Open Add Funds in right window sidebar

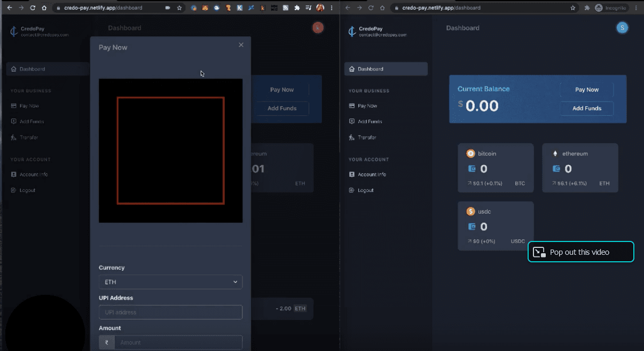point(365,121)
